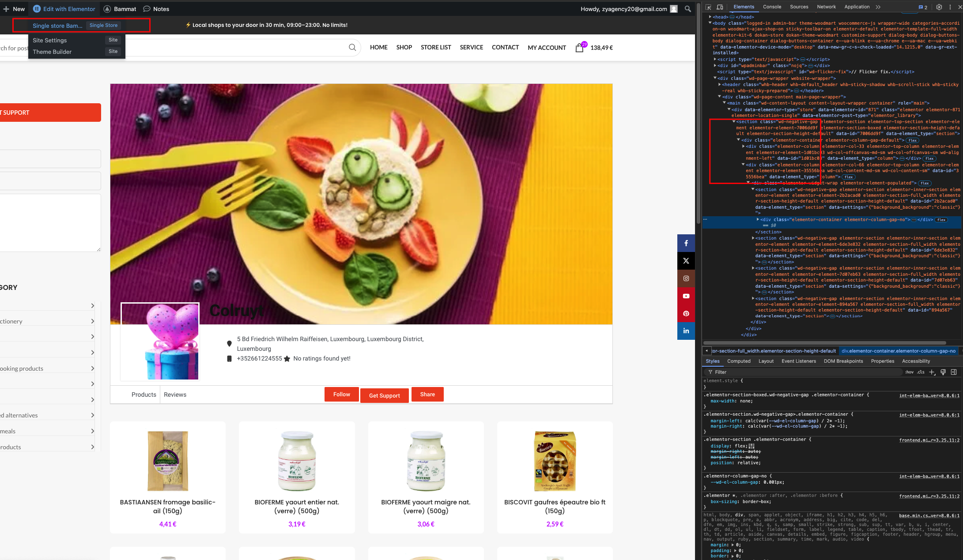Open the Layout tab in styles pane
Screen dimensions: 963x560
click(766, 361)
